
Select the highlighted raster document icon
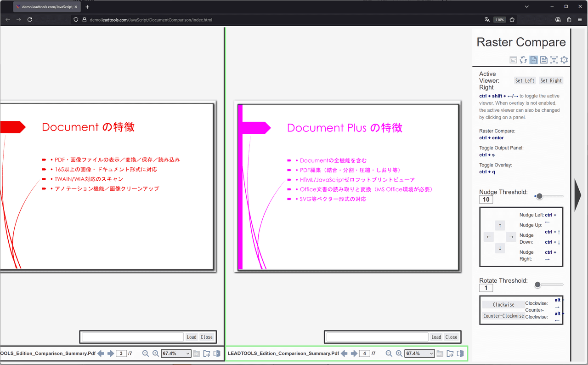pos(533,60)
